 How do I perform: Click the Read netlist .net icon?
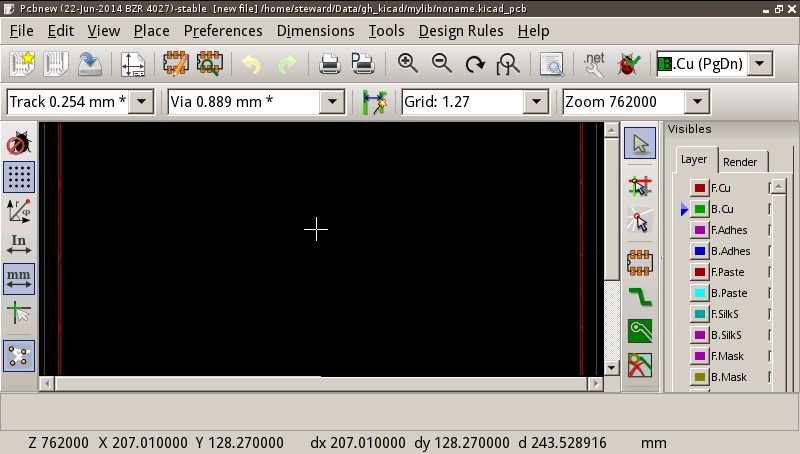click(x=594, y=64)
